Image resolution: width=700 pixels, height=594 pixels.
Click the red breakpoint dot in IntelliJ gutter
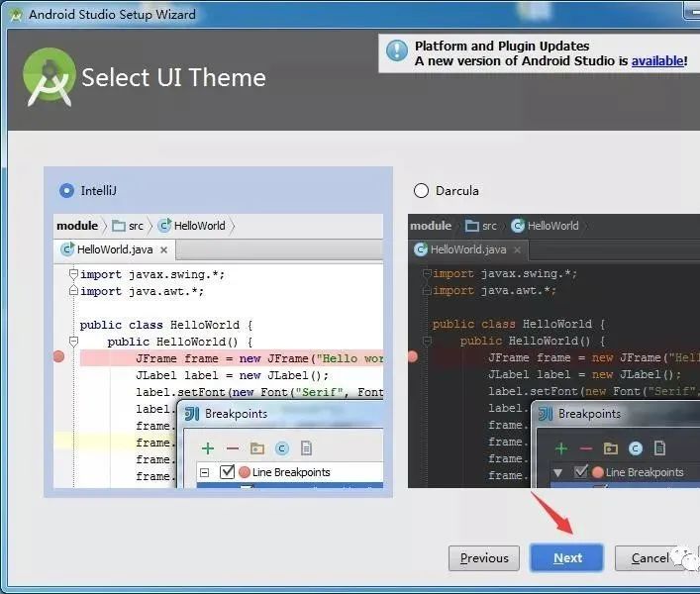click(58, 356)
